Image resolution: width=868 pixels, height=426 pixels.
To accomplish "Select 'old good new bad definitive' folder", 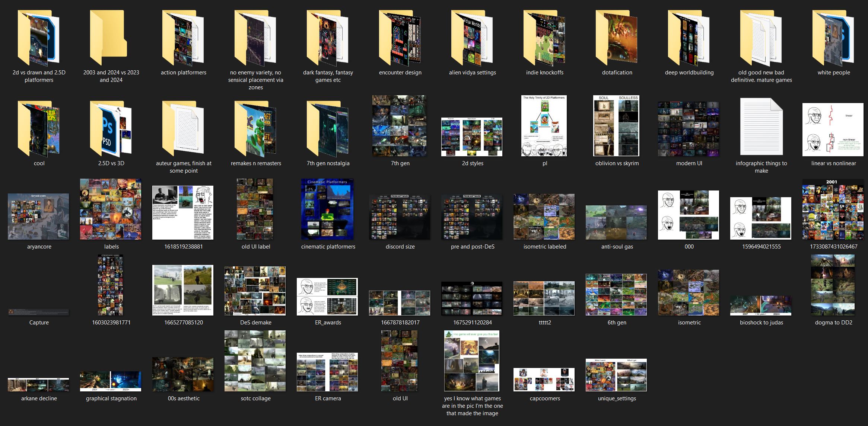I will pyautogui.click(x=761, y=38).
